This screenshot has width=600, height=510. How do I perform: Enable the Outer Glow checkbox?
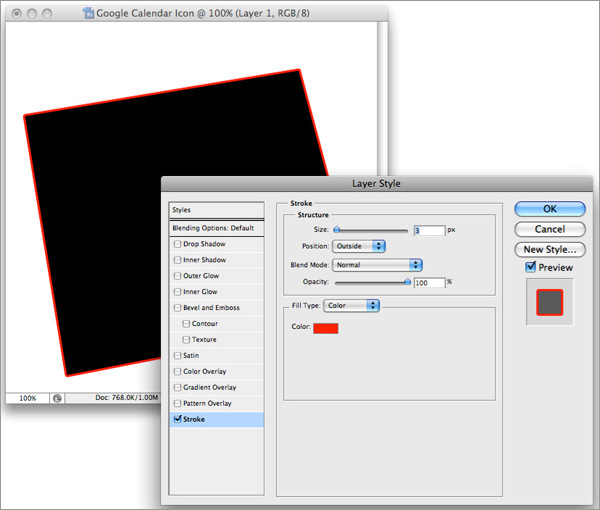177,276
